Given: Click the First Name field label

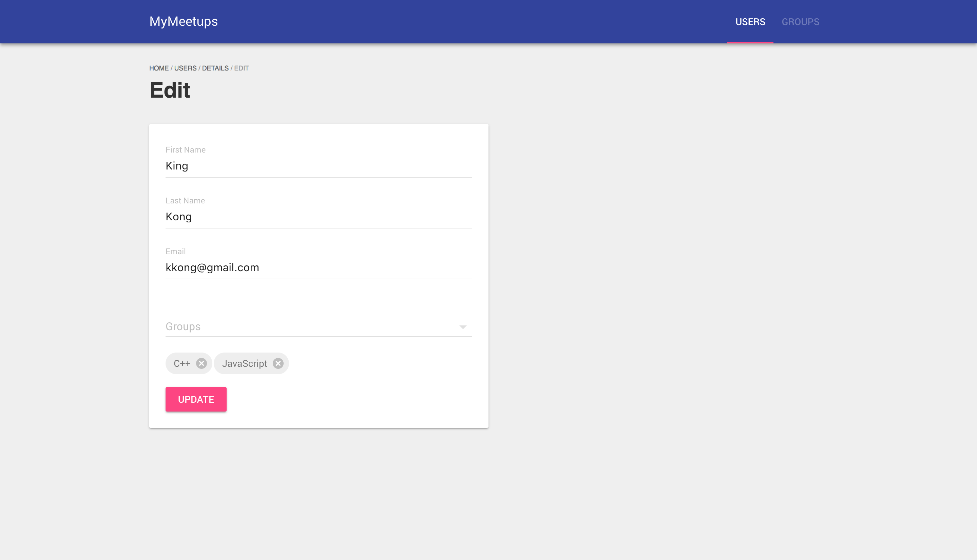Looking at the screenshot, I should 185,149.
